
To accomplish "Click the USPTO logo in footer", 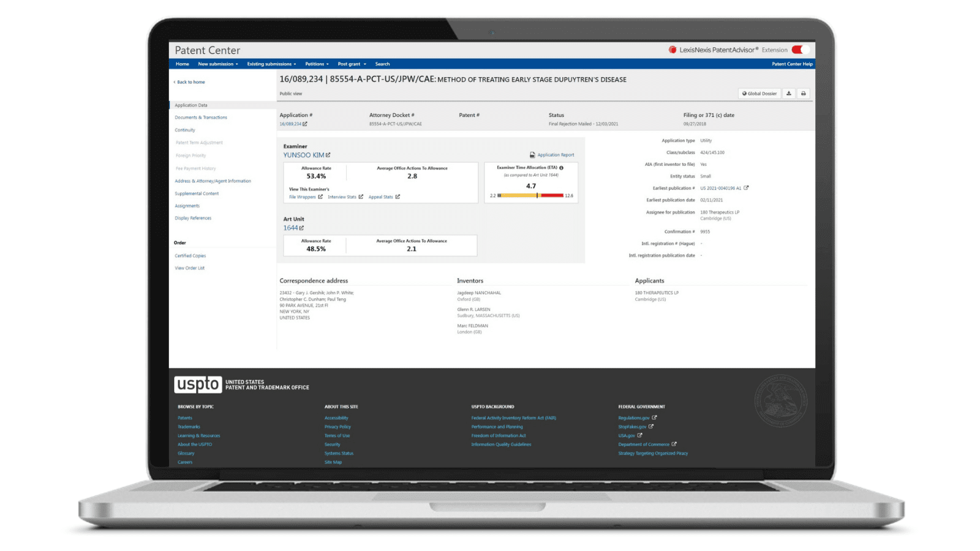I will (x=197, y=384).
